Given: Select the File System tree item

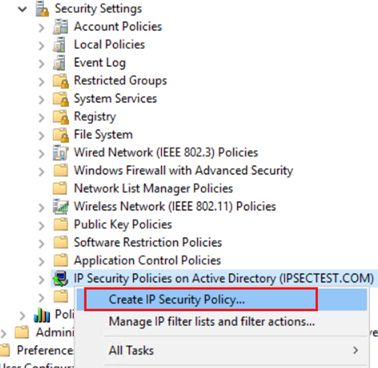Looking at the screenshot, I should pyautogui.click(x=103, y=135).
